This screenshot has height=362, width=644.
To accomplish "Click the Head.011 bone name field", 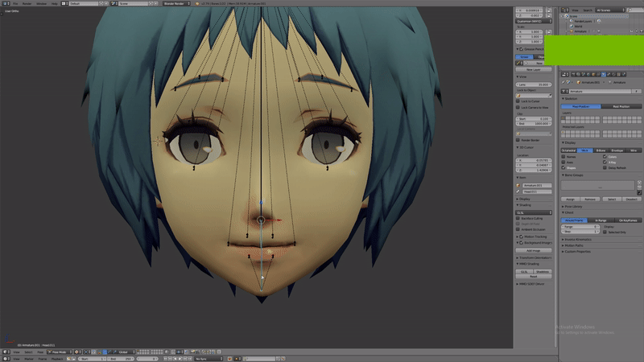I will 537,191.
